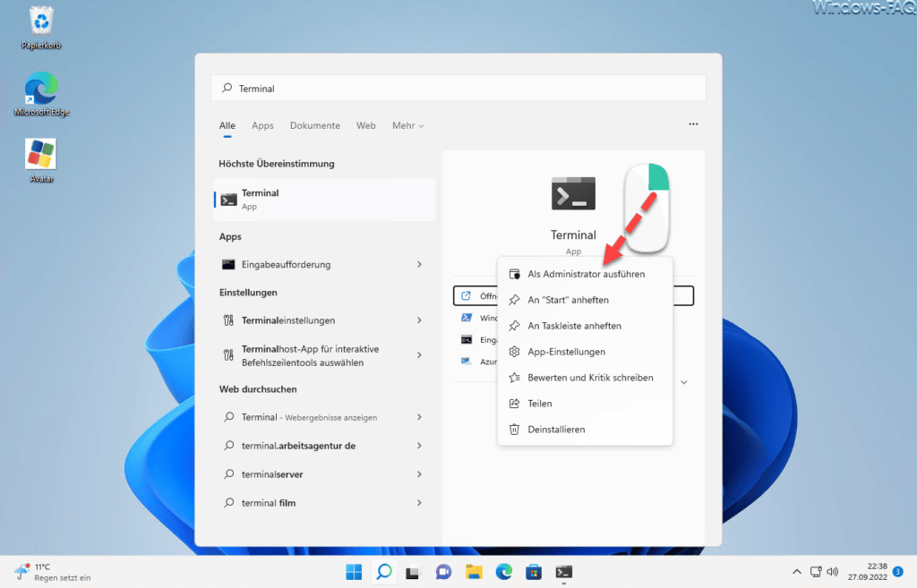
Task: Expand the terminalserver suggestion chevron
Action: [419, 474]
